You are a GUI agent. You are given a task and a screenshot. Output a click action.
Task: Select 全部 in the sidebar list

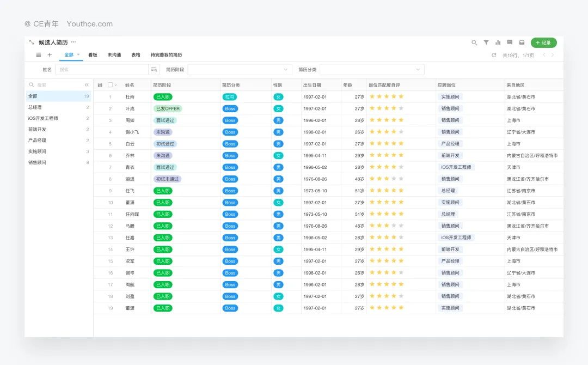pos(58,96)
